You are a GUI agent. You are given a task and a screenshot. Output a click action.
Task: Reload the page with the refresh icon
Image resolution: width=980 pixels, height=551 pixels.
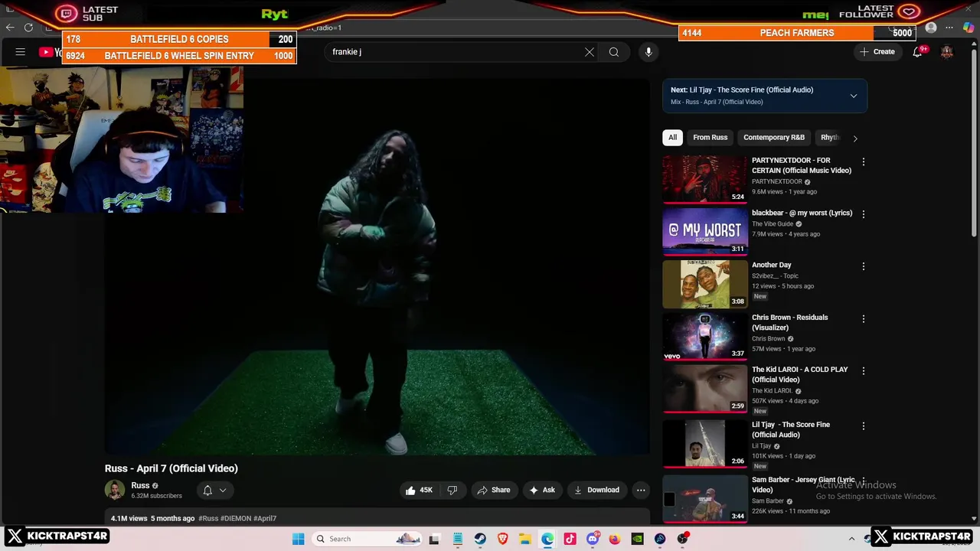[28, 28]
